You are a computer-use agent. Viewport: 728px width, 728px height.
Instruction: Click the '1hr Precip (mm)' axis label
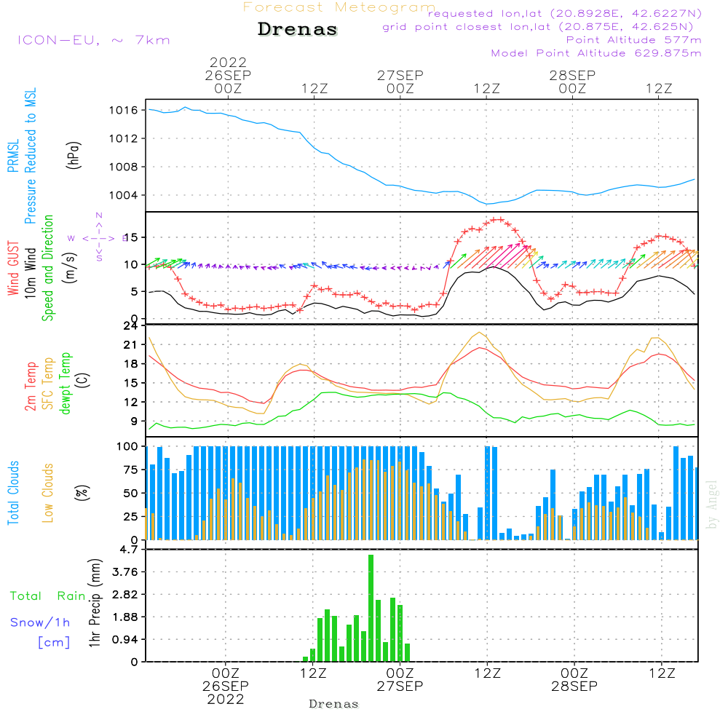(95, 603)
